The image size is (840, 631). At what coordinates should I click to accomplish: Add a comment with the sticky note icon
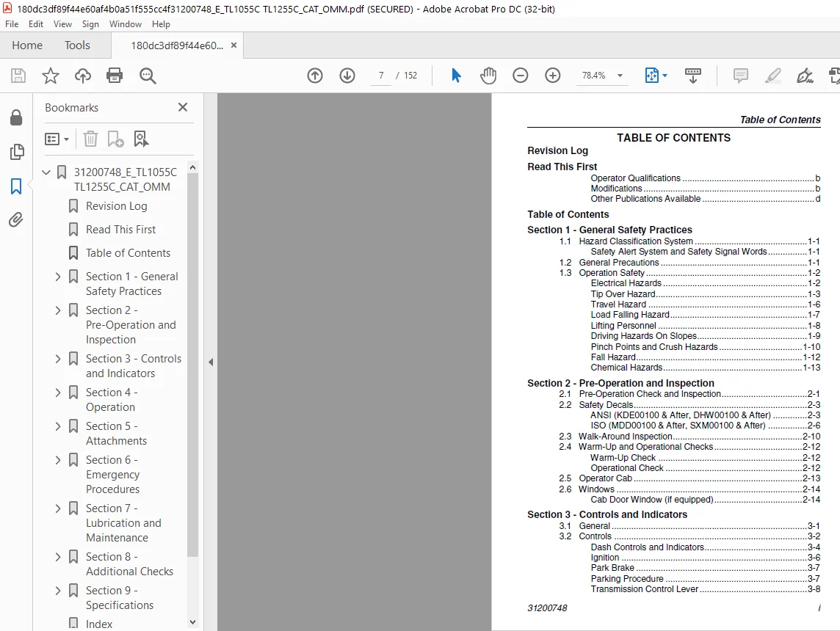point(740,76)
